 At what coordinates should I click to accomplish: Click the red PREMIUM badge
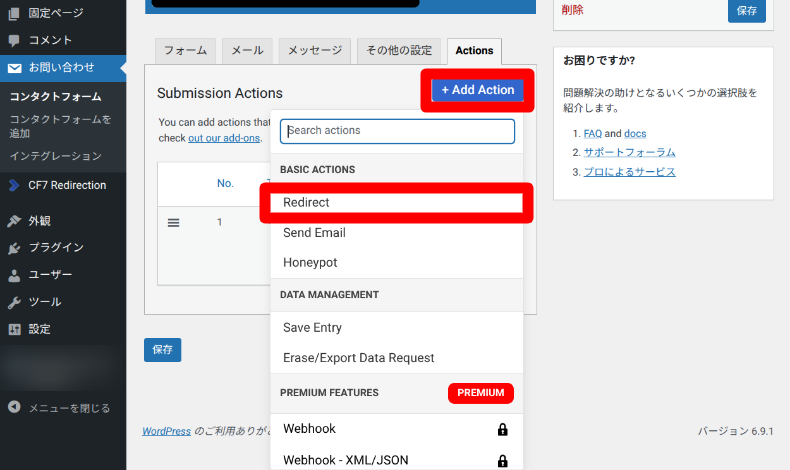pyautogui.click(x=481, y=393)
